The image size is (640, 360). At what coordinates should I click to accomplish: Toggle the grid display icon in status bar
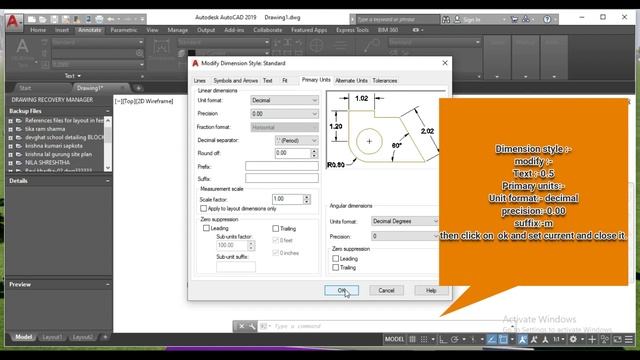pos(413,339)
